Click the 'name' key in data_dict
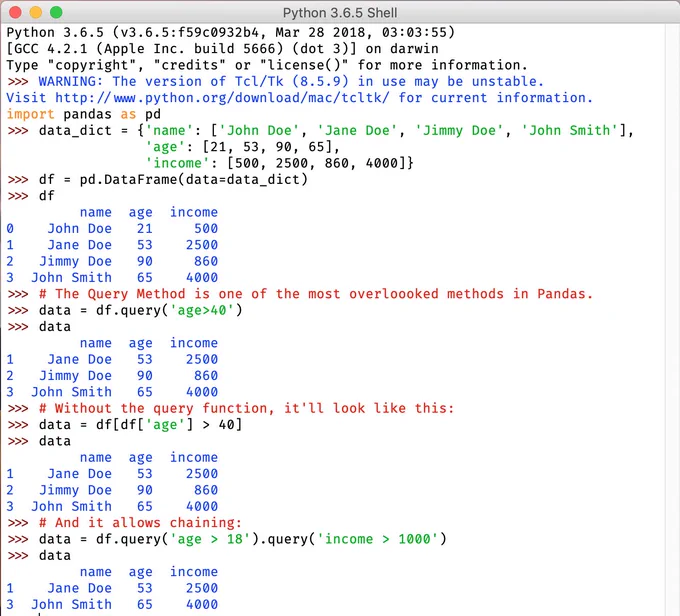The width and height of the screenshot is (680, 616). tap(169, 131)
